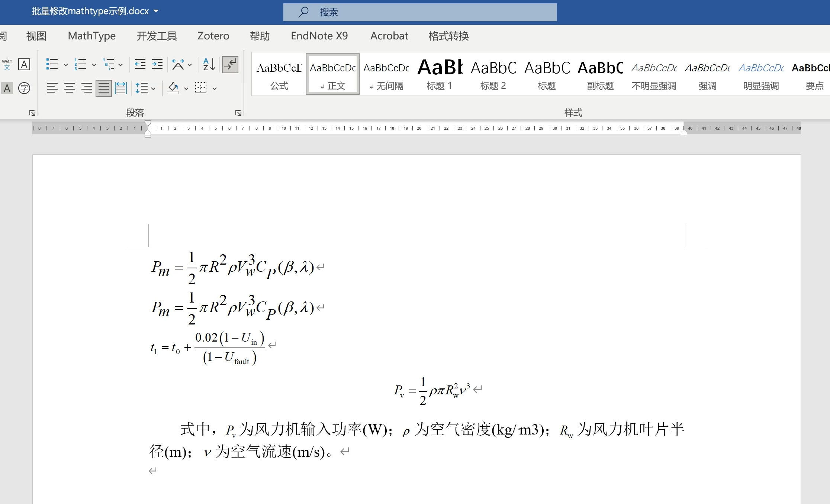Click the enclosed character 字 icon
The height and width of the screenshot is (504, 830).
pos(24,88)
